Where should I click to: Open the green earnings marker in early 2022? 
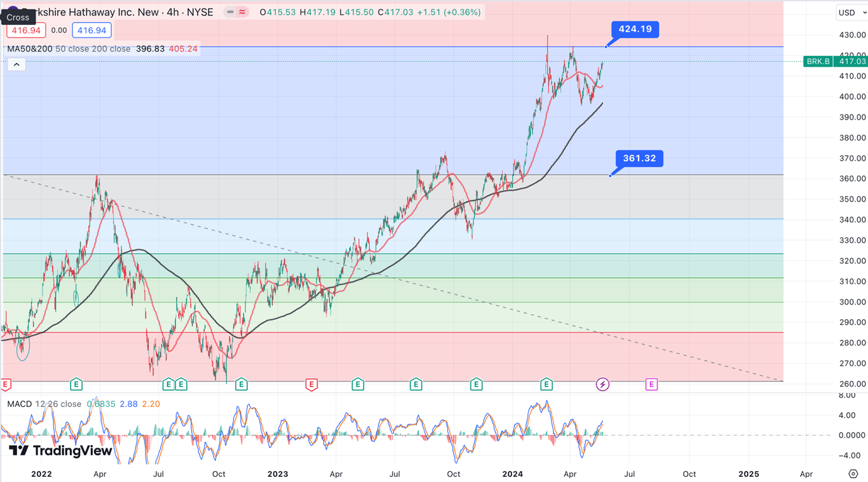pyautogui.click(x=76, y=384)
